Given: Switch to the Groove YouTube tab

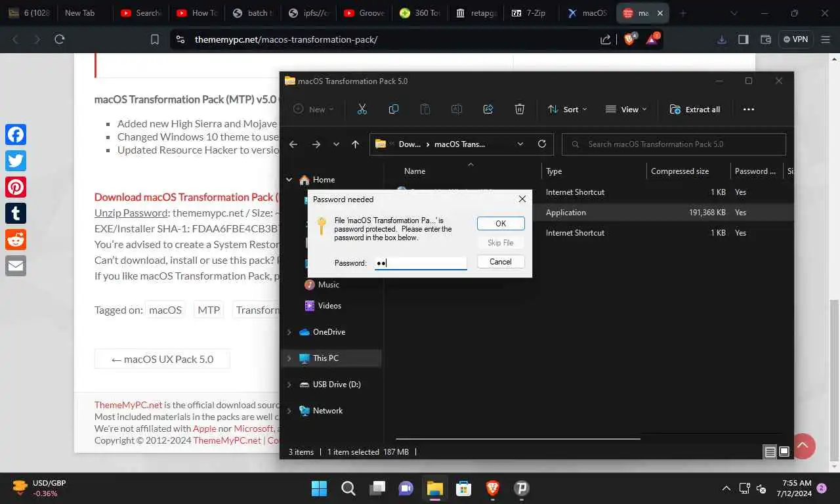Looking at the screenshot, I should [x=364, y=13].
